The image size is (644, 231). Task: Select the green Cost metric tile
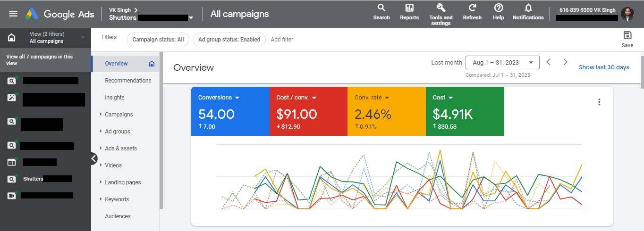coord(465,111)
